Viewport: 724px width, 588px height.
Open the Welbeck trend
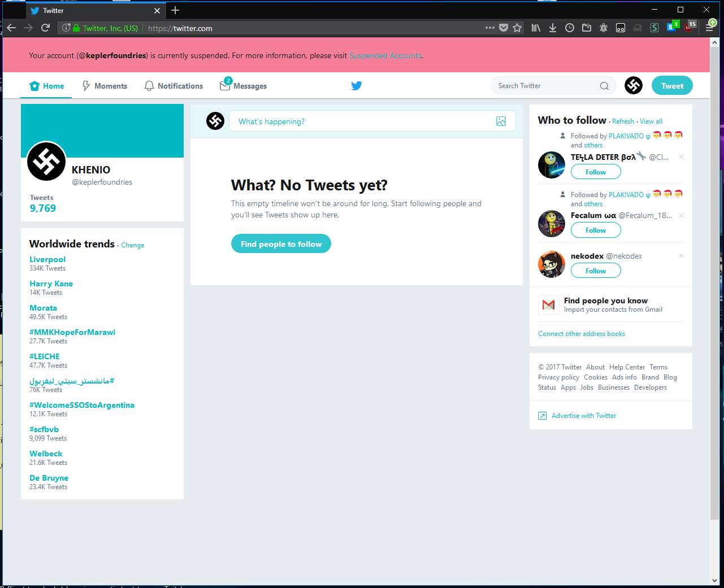(x=46, y=454)
